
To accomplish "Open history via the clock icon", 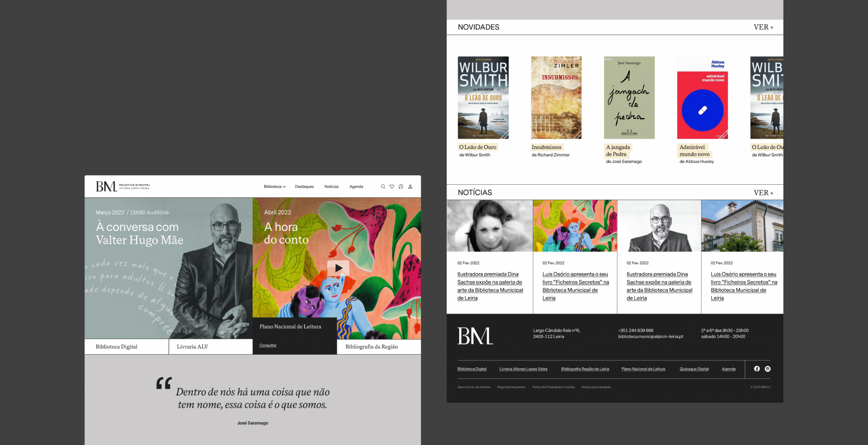I will 401,187.
